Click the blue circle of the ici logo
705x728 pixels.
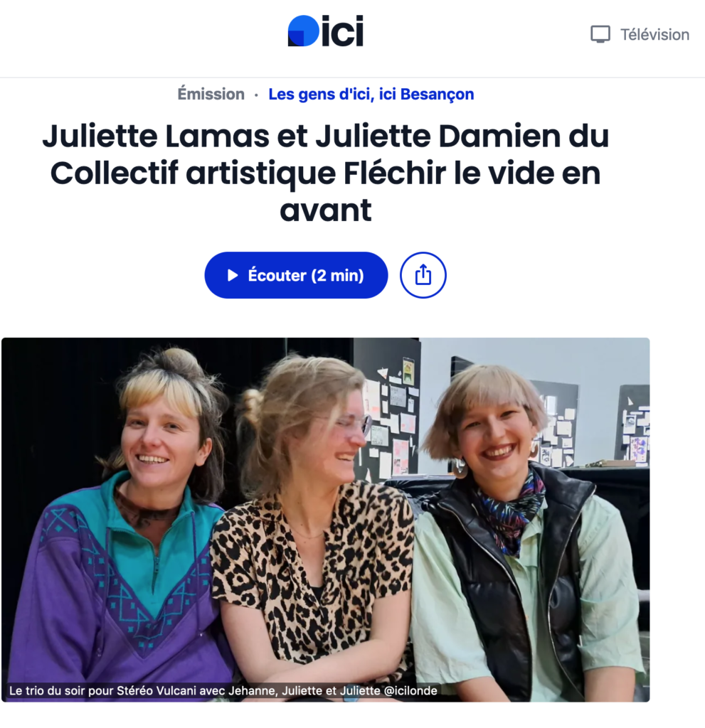[x=304, y=31]
